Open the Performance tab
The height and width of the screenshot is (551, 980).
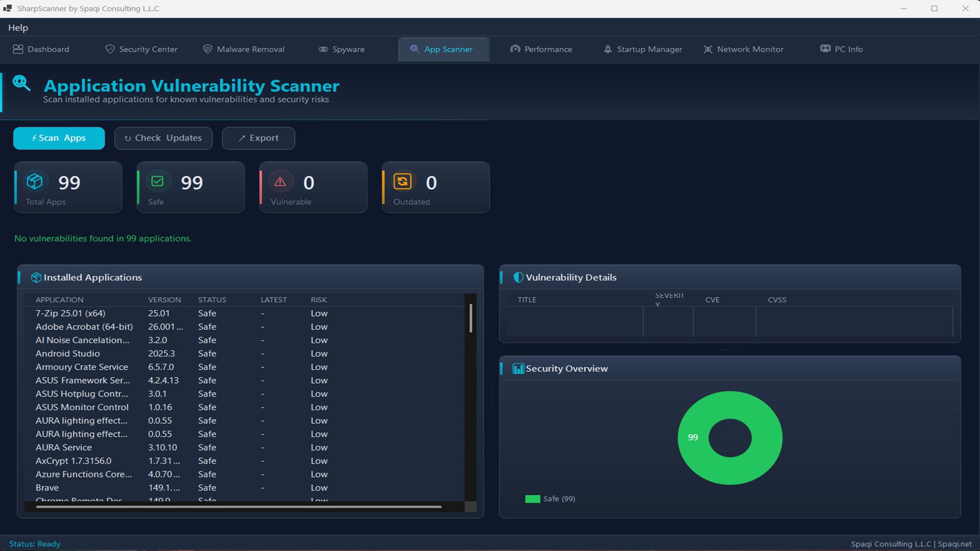point(541,49)
